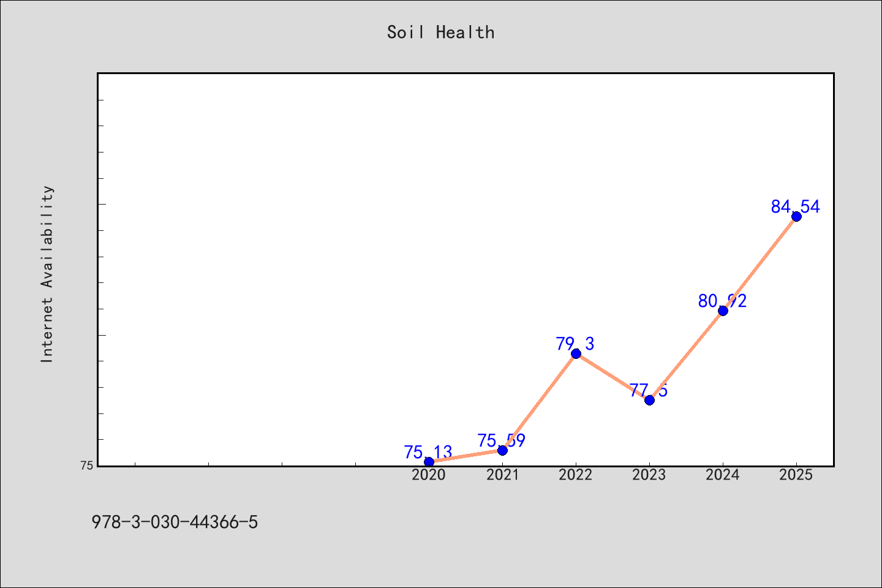Click the x-axis tick label 2020
This screenshot has height=588, width=882.
pos(429,475)
